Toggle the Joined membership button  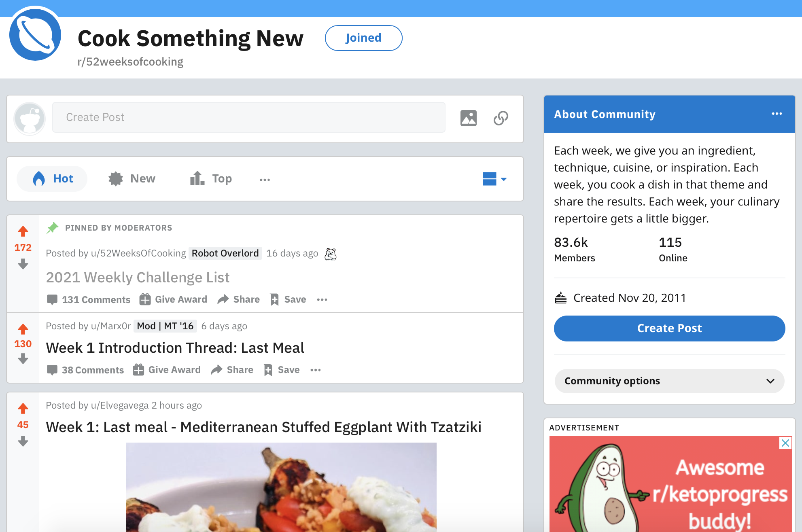tap(363, 38)
